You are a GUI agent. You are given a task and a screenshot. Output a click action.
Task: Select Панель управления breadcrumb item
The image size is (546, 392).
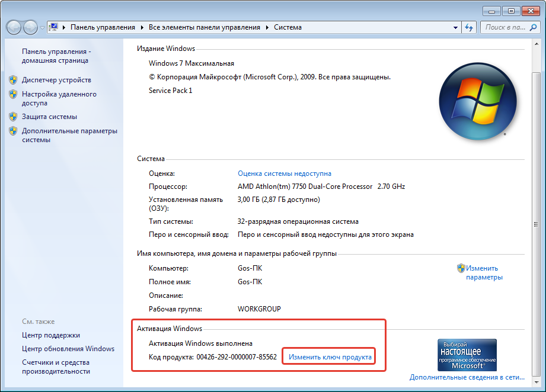click(x=103, y=27)
